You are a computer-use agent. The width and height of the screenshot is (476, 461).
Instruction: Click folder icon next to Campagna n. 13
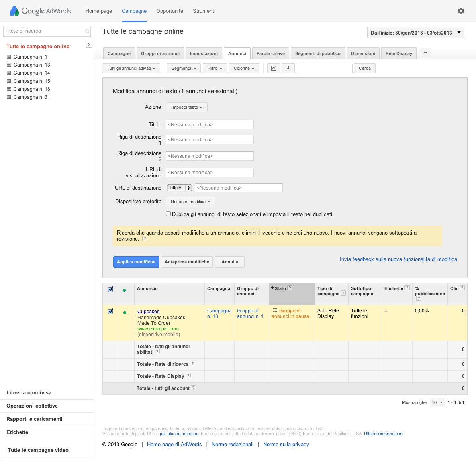(x=9, y=65)
